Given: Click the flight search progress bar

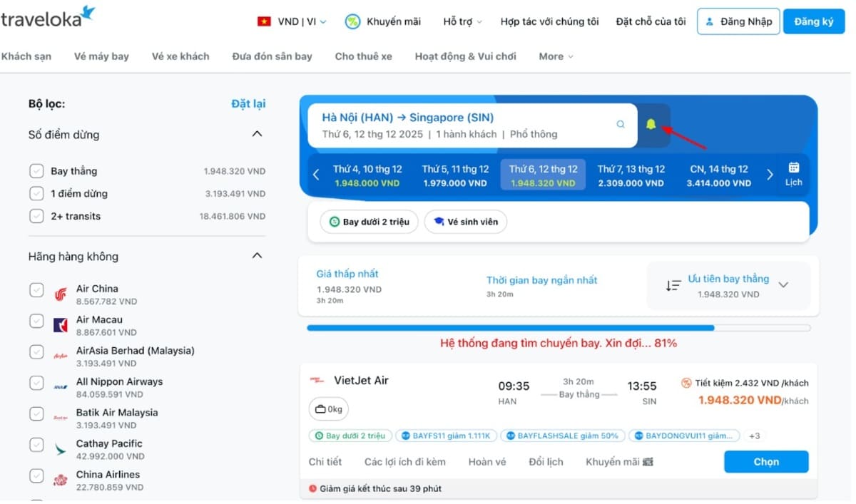Looking at the screenshot, I should (559, 328).
